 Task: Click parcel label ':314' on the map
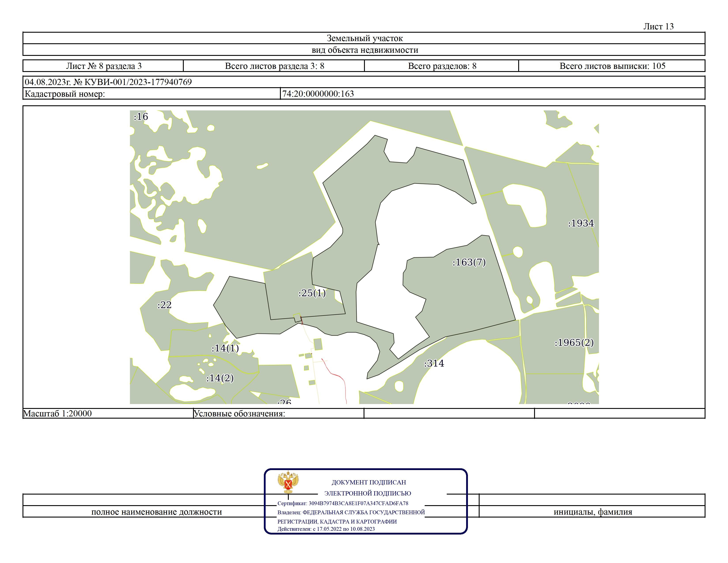[434, 364]
